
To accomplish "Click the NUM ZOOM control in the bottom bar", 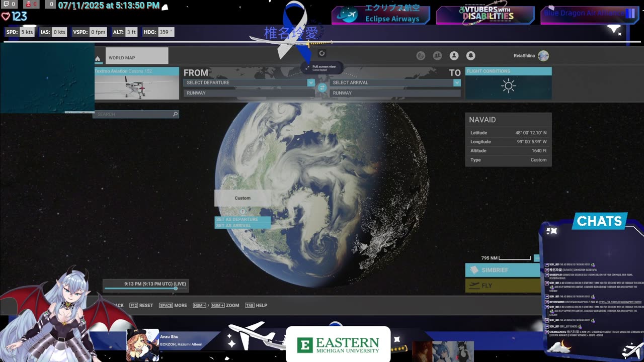I will 216,305.
